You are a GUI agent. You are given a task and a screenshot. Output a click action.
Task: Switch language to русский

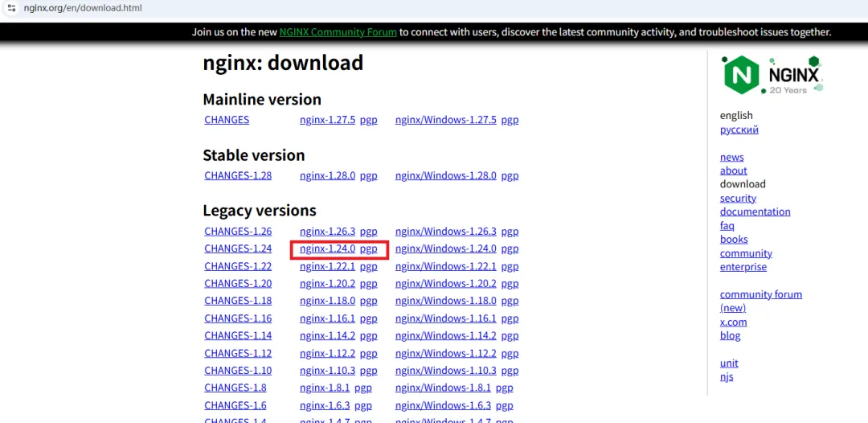click(x=739, y=129)
